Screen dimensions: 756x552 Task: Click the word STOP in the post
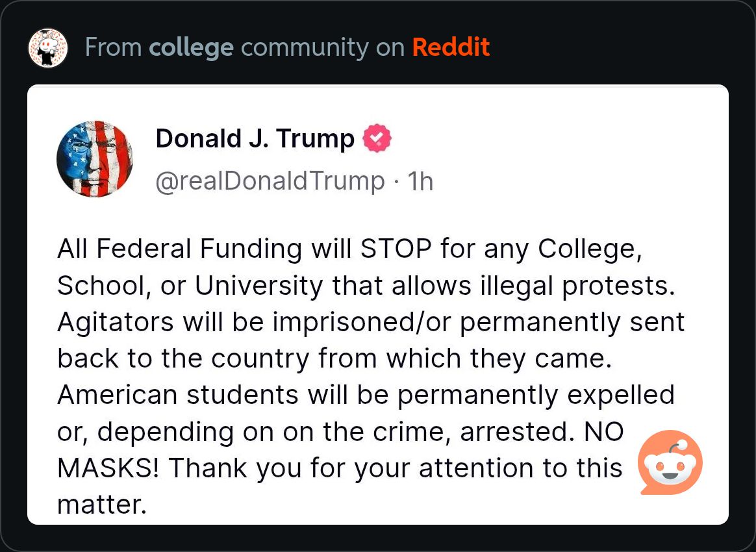[396, 249]
